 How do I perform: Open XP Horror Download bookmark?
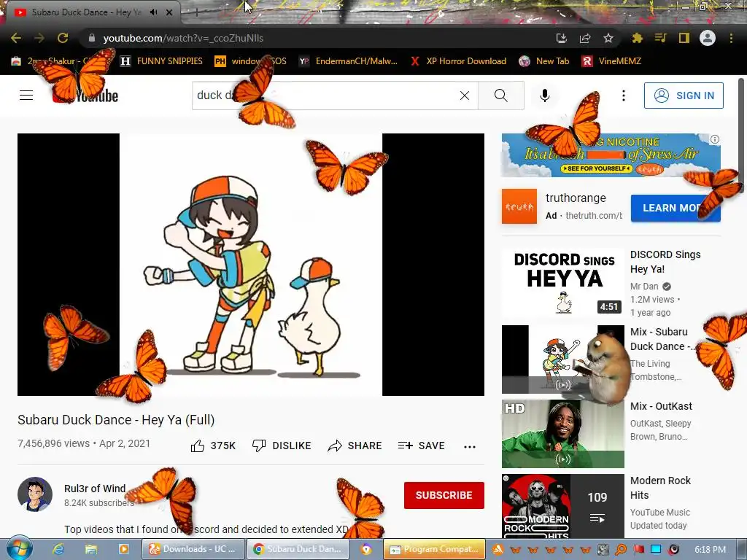(458, 61)
